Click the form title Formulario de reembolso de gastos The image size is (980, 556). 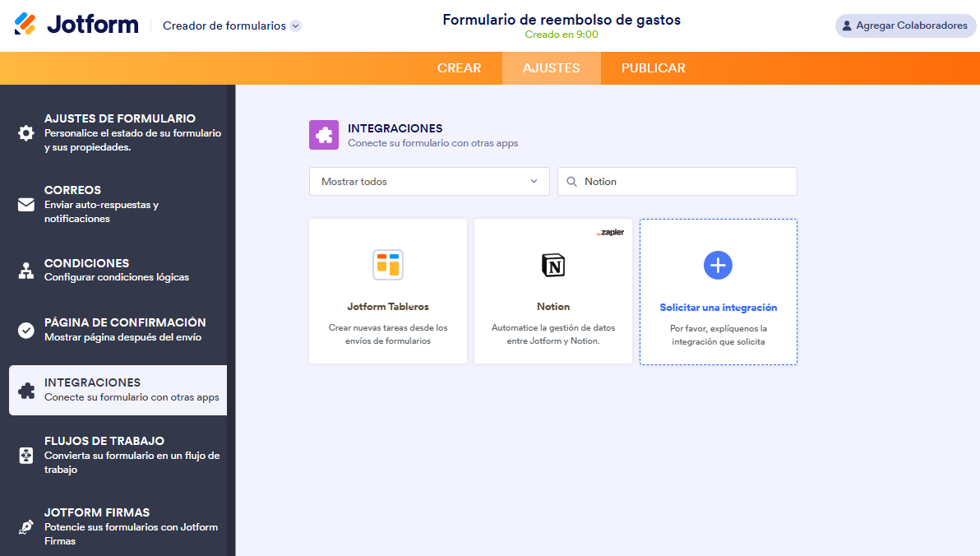[x=562, y=20]
